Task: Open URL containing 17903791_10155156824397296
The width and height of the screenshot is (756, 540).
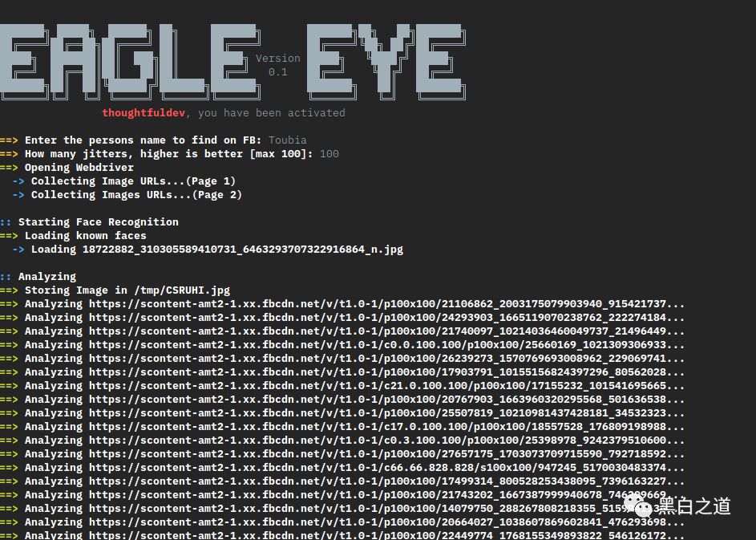Action: tap(386, 372)
